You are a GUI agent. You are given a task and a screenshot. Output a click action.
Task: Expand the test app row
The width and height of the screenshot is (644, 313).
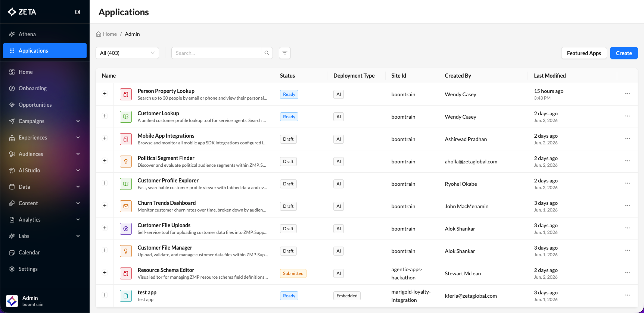[x=105, y=295]
